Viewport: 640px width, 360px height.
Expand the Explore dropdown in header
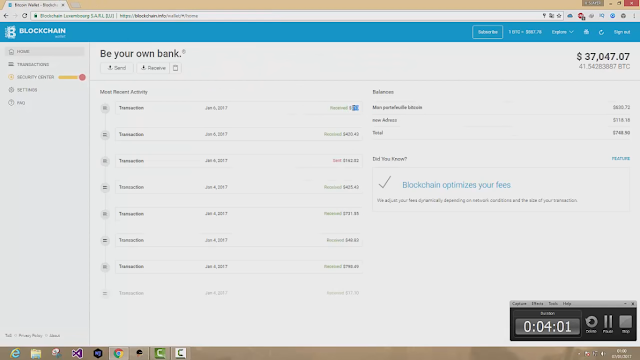pos(562,32)
